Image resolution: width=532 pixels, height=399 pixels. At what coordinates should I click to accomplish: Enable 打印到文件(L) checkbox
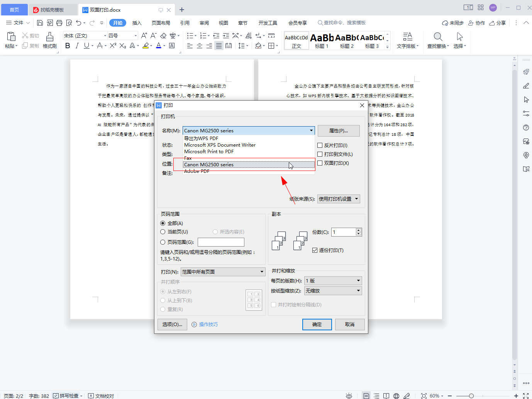pos(320,154)
